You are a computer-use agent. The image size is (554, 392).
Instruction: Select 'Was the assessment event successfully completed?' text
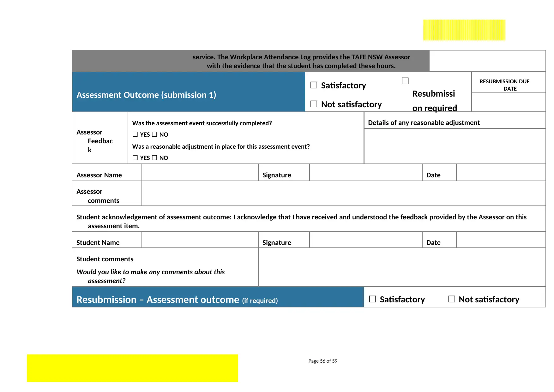pyautogui.click(x=202, y=123)
